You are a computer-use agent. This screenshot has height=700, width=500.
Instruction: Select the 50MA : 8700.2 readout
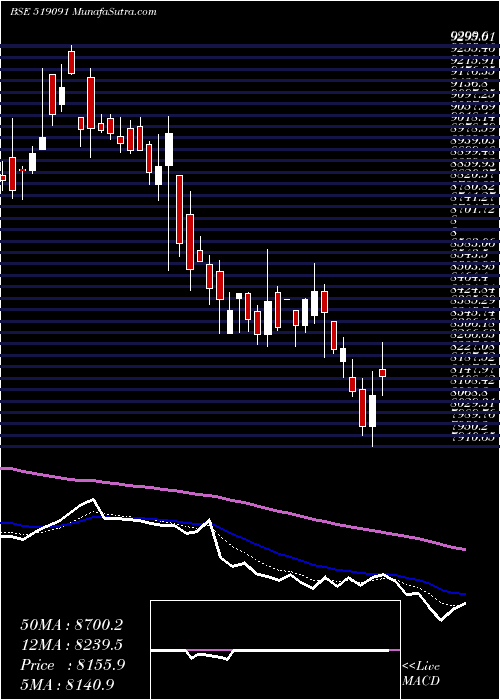click(x=71, y=625)
